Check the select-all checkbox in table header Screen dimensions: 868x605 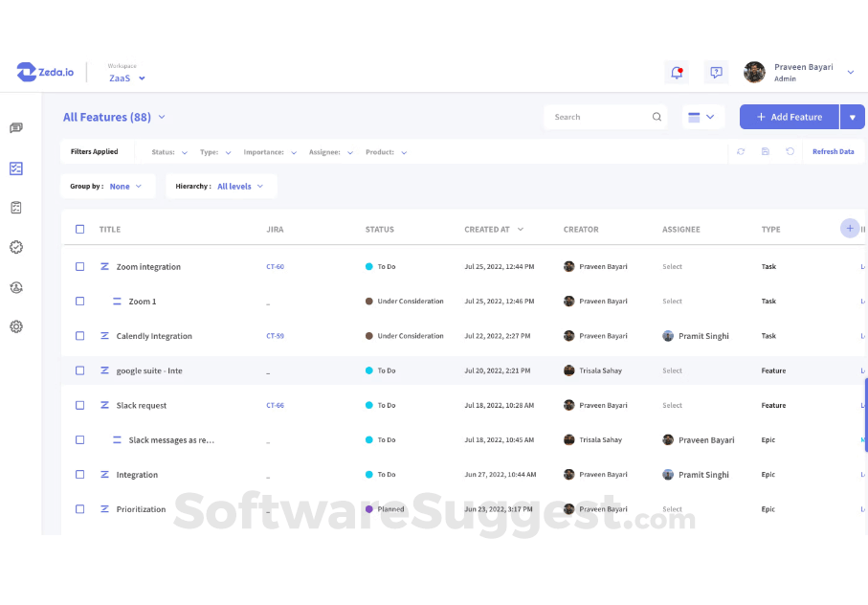coord(80,229)
